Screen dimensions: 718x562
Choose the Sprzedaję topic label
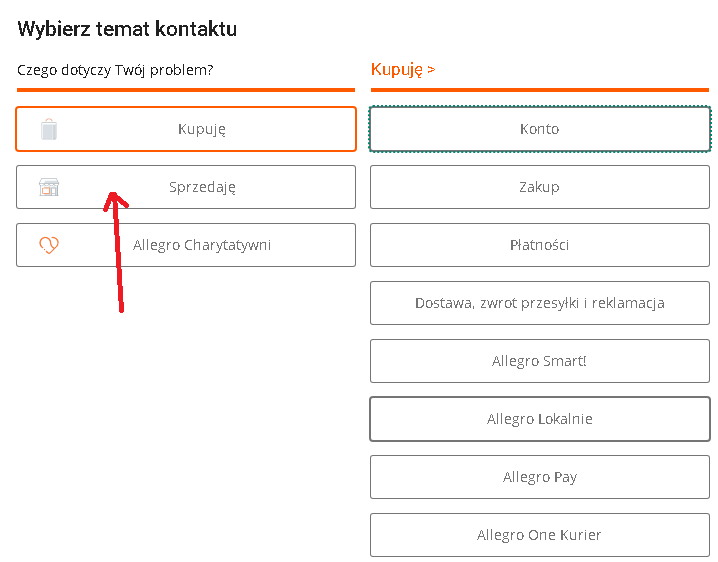point(202,187)
